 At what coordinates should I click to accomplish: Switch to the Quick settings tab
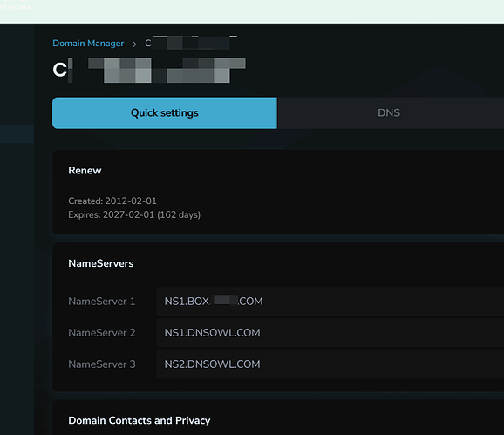point(165,113)
